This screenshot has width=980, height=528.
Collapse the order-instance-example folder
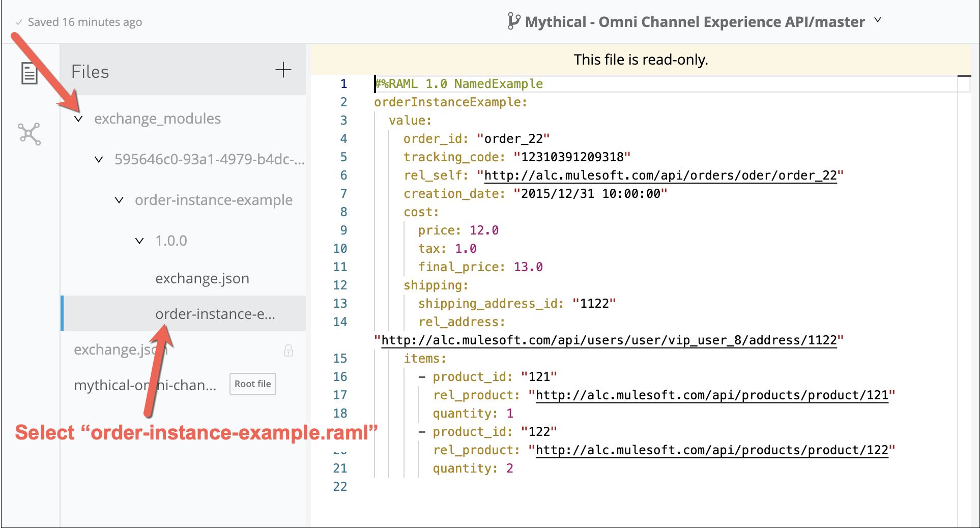tap(119, 200)
